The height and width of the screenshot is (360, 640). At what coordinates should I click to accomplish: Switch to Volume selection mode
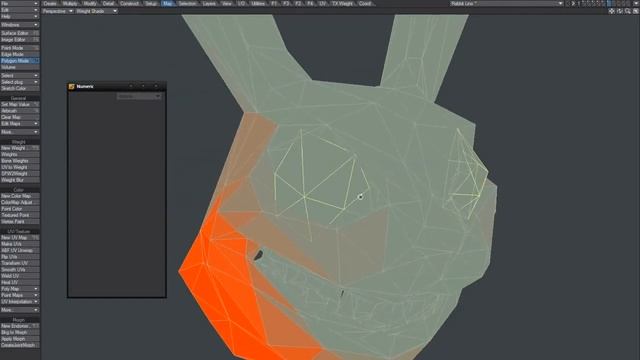coord(20,67)
